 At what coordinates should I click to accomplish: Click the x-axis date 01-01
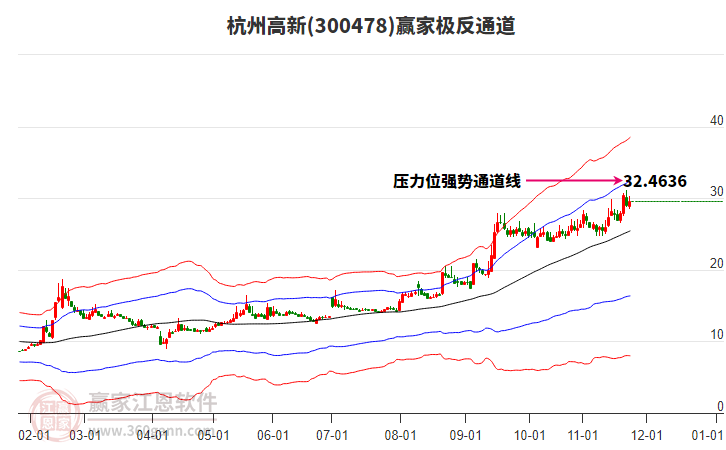coord(707,436)
